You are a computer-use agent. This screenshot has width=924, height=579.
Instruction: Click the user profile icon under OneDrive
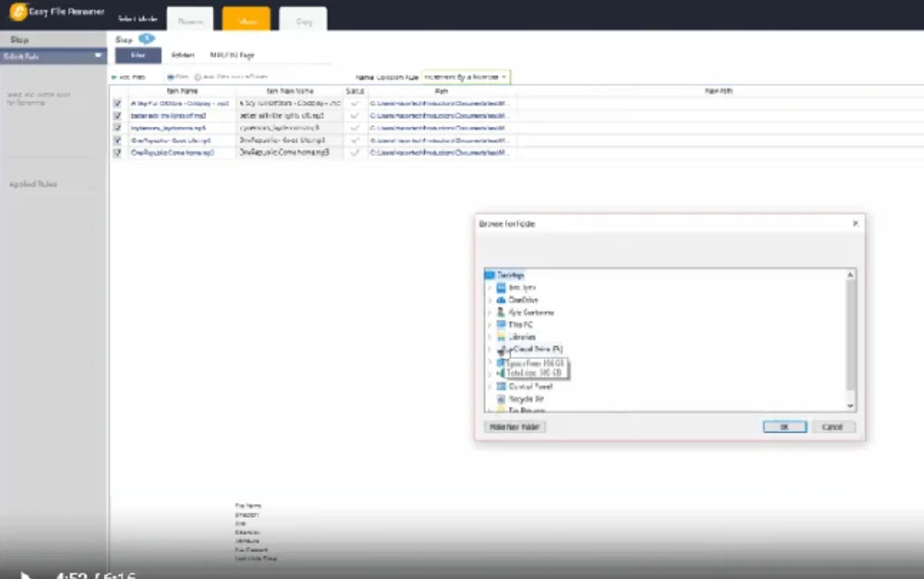pyautogui.click(x=501, y=312)
